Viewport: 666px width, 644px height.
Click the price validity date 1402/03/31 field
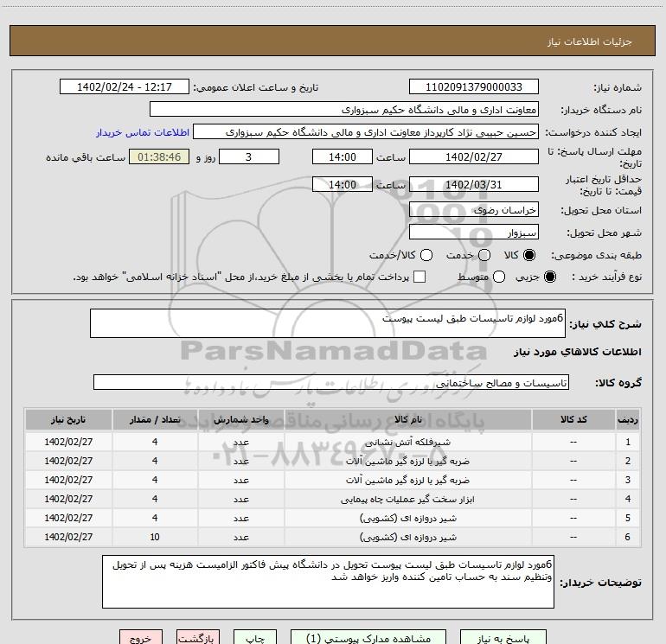[x=474, y=184]
